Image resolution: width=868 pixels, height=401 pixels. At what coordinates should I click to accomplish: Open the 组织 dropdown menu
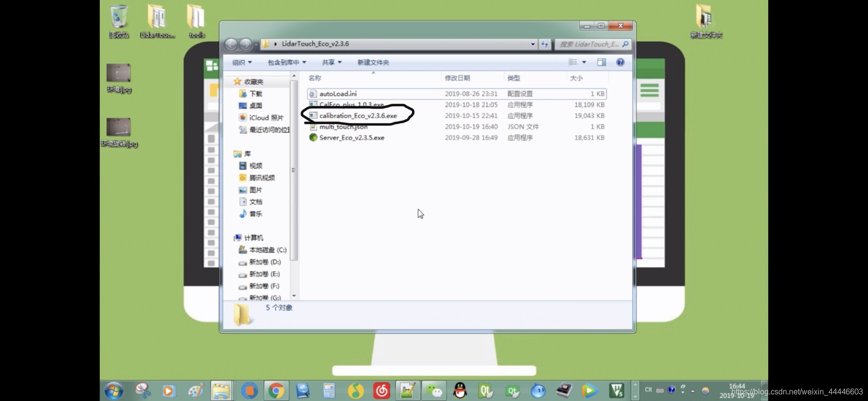click(242, 62)
